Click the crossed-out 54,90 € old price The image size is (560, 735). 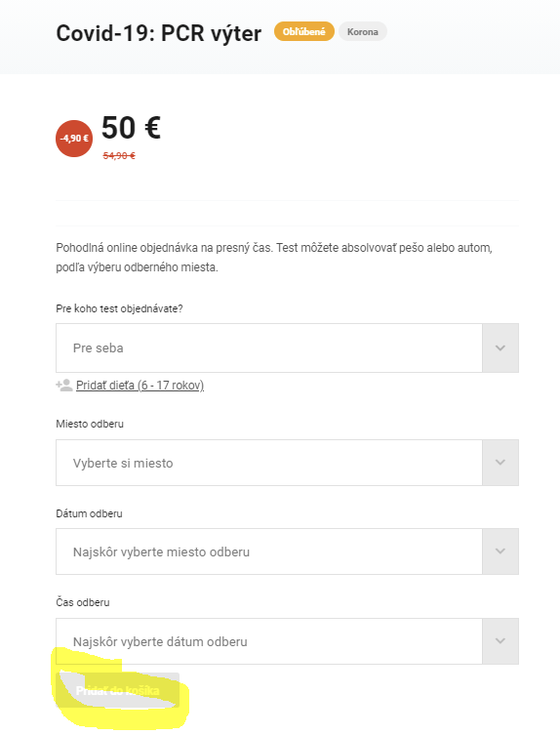pyautogui.click(x=119, y=155)
